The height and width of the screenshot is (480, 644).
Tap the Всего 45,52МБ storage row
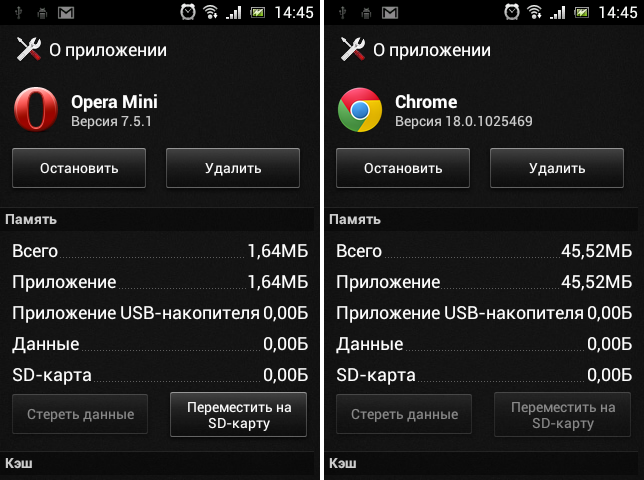tap(484, 250)
